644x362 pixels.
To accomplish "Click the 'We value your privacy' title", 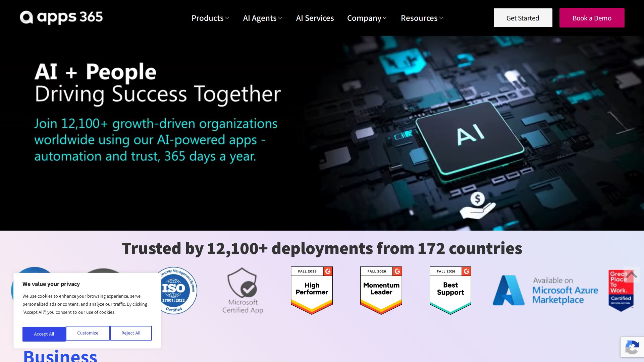I will pos(51,284).
